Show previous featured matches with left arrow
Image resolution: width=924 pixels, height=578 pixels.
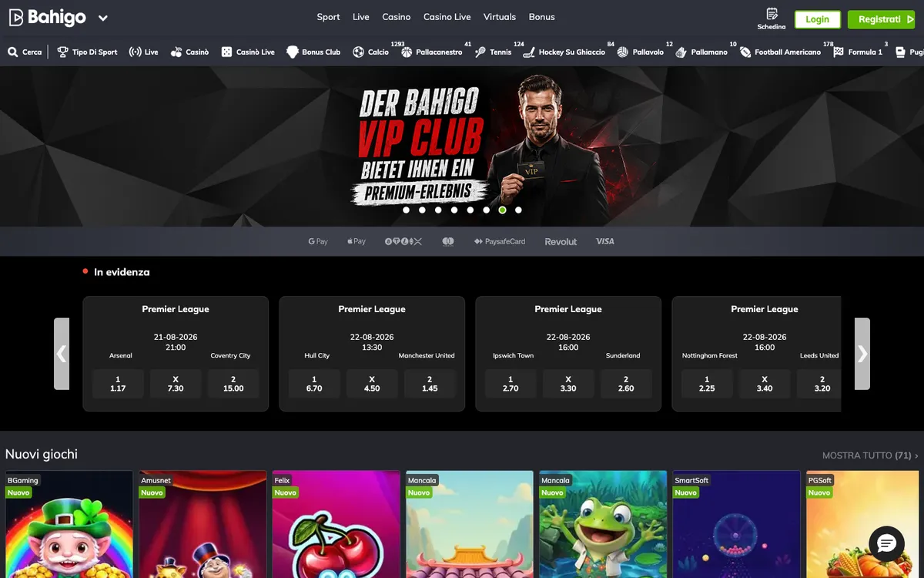click(x=62, y=354)
